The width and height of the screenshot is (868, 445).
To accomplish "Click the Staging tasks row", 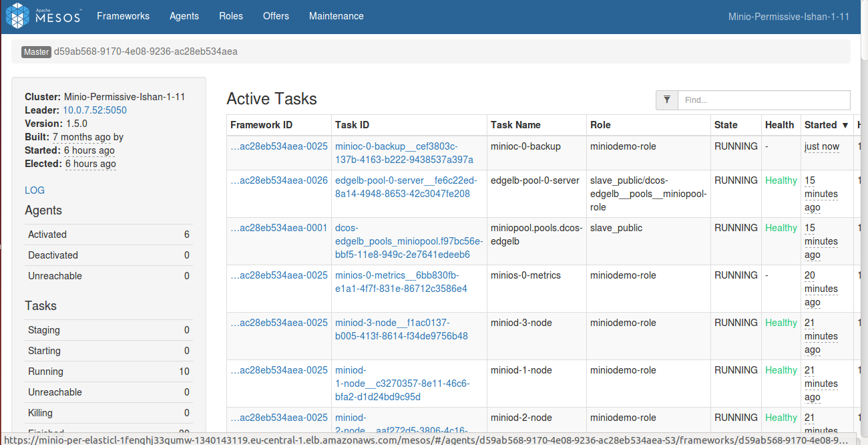I will click(109, 330).
